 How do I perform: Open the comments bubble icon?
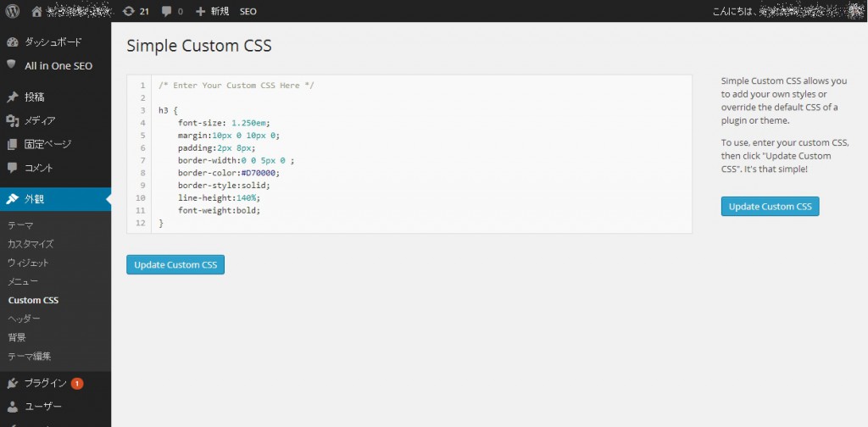(x=166, y=12)
